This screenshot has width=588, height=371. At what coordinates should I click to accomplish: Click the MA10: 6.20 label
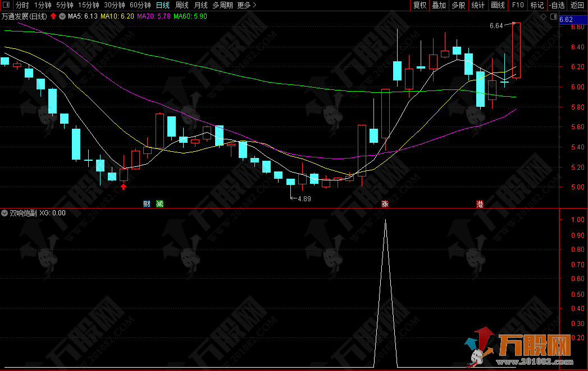click(117, 16)
